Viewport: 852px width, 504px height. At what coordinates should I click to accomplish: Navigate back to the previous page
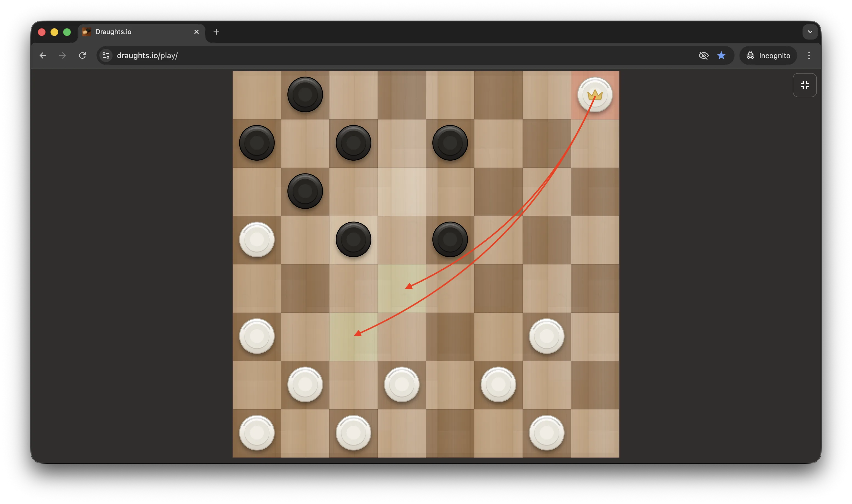(x=43, y=55)
